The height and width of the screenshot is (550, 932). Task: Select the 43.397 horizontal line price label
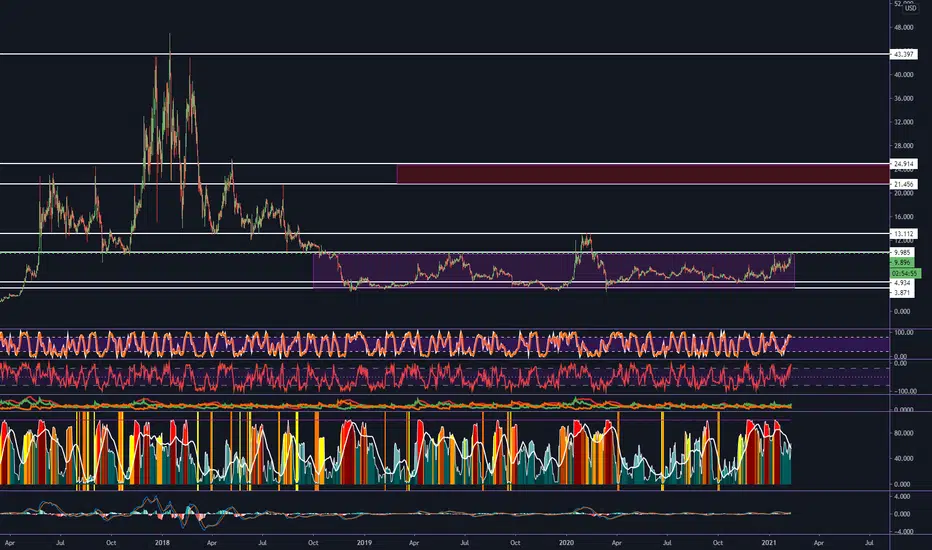tap(903, 54)
